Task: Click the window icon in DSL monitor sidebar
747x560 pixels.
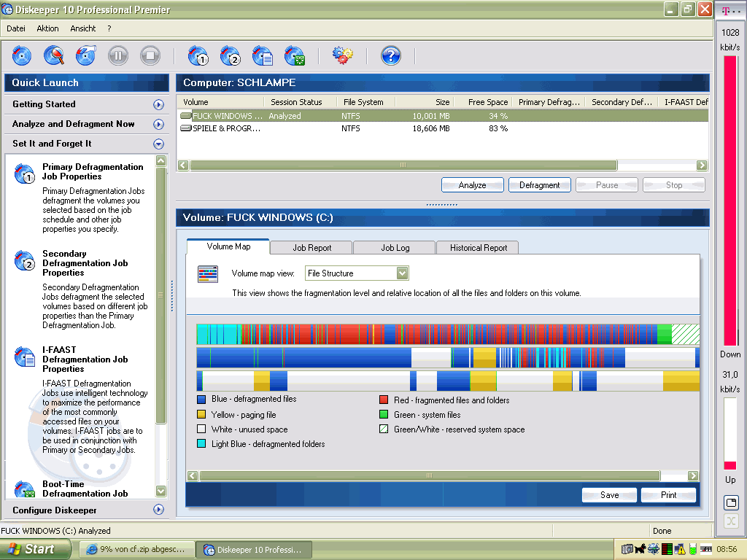Action: tap(731, 503)
